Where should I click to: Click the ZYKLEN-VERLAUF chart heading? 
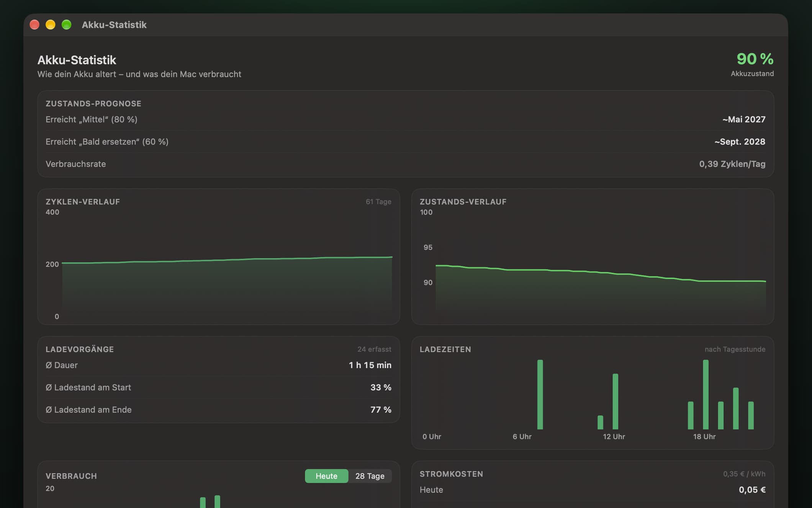click(83, 202)
